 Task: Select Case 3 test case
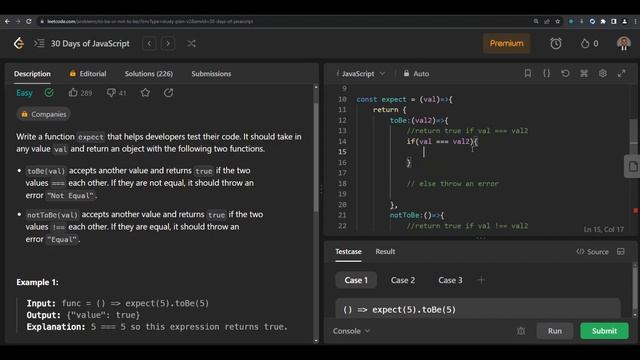tap(450, 280)
